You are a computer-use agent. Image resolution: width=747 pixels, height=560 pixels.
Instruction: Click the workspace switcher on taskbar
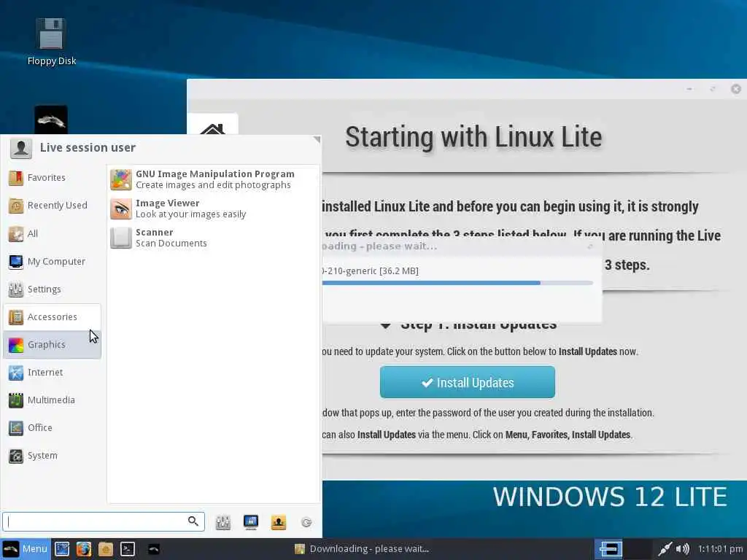coord(622,549)
